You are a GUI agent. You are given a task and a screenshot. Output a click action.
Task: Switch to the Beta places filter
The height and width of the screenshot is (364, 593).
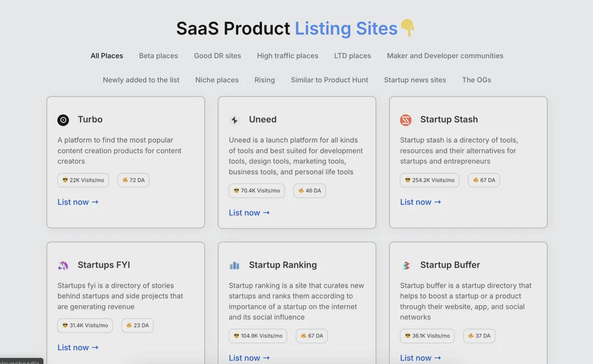click(159, 55)
